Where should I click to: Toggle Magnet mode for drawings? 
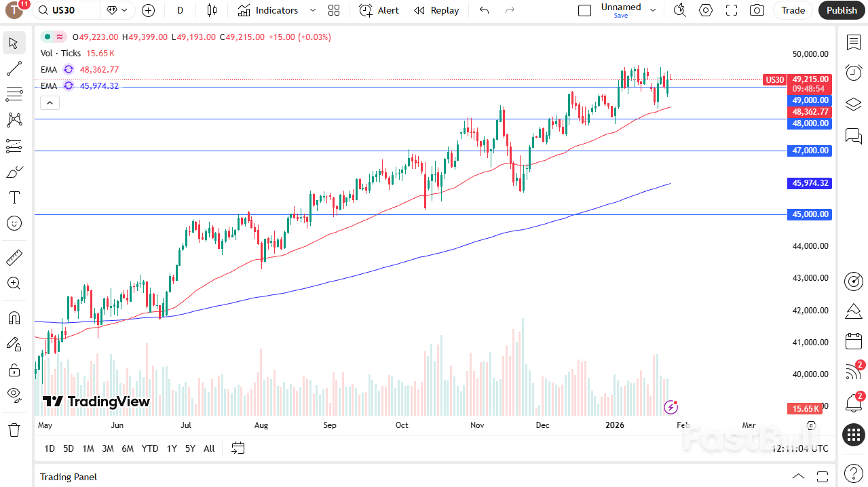point(14,317)
